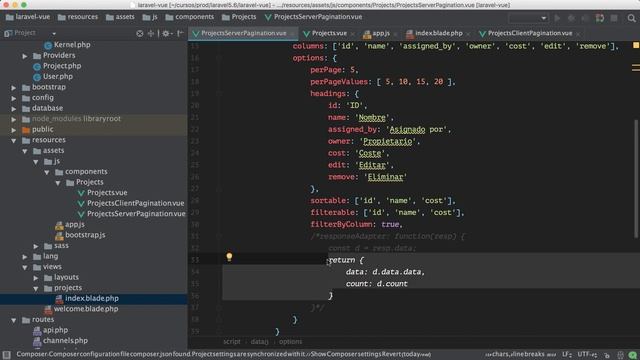Viewport: 640px width, 360px height.
Task: Click the editor vertical scrollbar thumb
Action: click(636, 178)
